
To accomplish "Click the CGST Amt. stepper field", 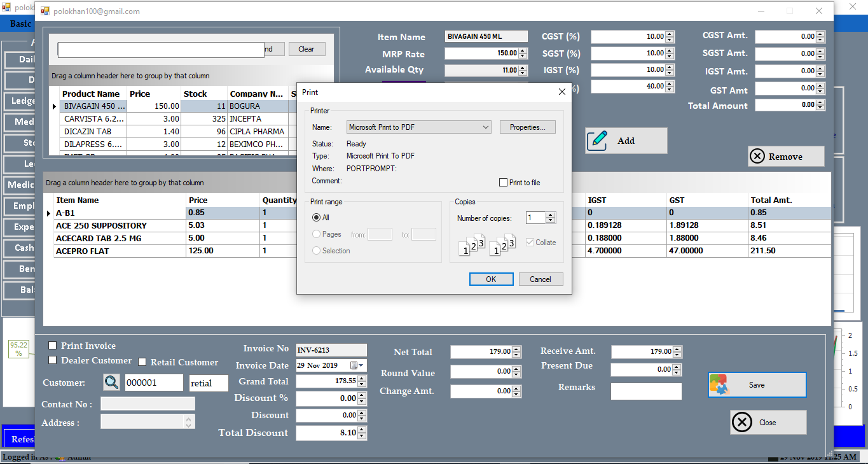I will pos(790,37).
